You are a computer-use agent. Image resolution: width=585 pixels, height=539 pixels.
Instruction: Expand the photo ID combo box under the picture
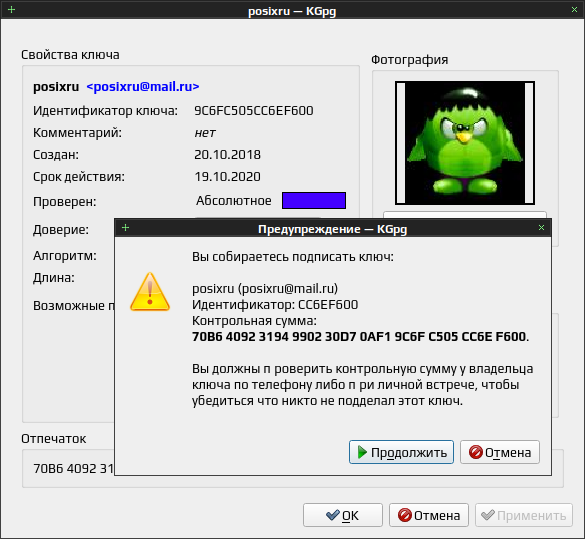point(465,215)
